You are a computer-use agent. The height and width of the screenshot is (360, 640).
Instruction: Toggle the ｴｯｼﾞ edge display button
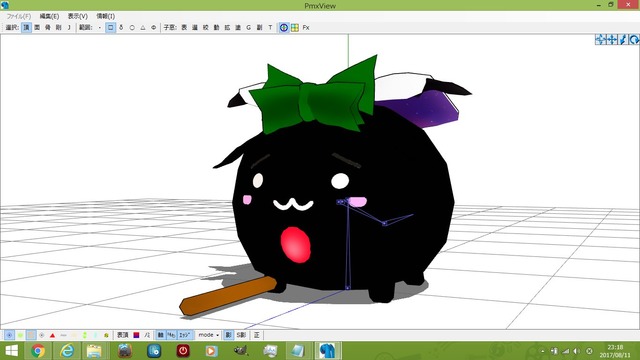click(x=185, y=335)
